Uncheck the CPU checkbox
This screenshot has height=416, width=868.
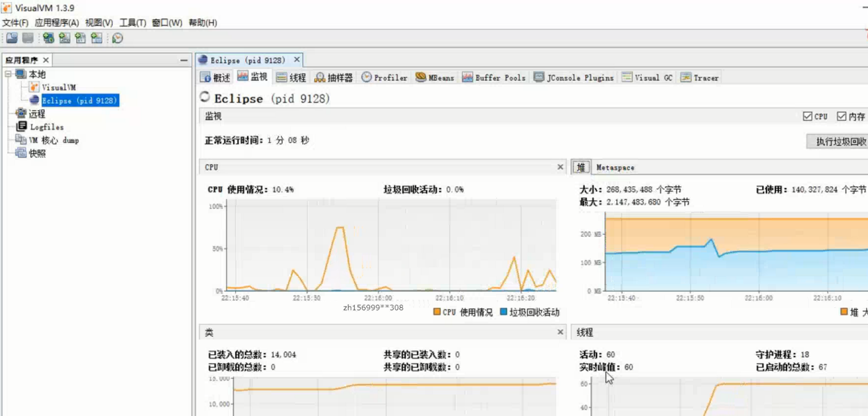(807, 117)
